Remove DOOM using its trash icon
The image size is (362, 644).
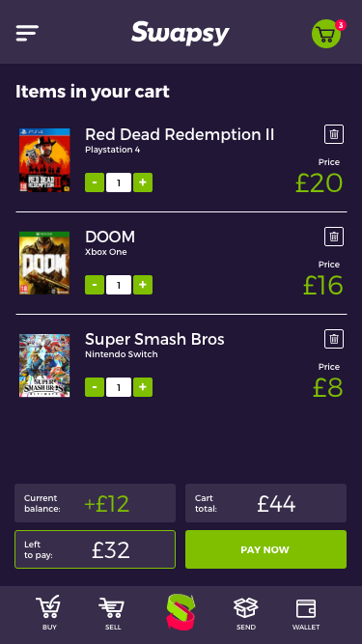(334, 237)
